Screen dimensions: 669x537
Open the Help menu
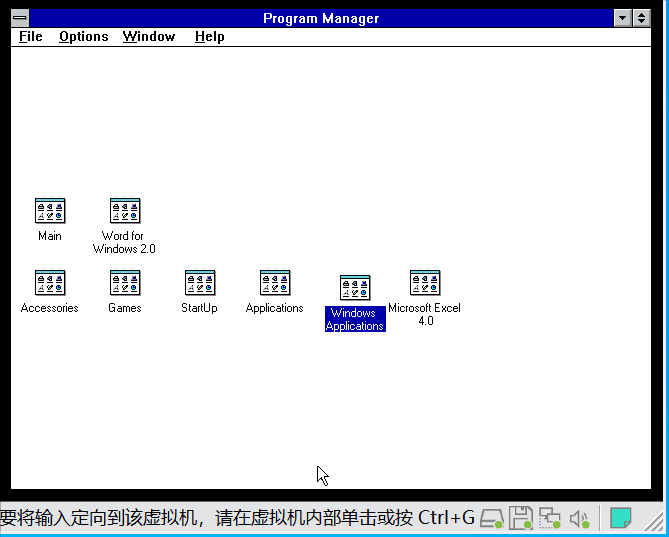[x=209, y=37]
